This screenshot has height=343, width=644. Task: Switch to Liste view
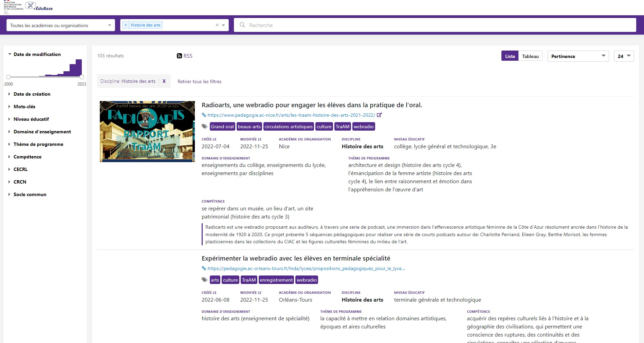[510, 56]
